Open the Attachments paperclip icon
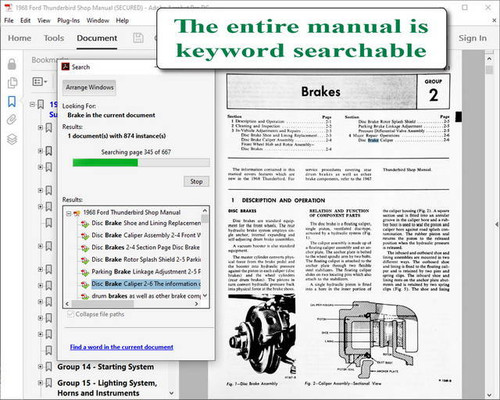This screenshot has width=500, height=400. (x=12, y=119)
